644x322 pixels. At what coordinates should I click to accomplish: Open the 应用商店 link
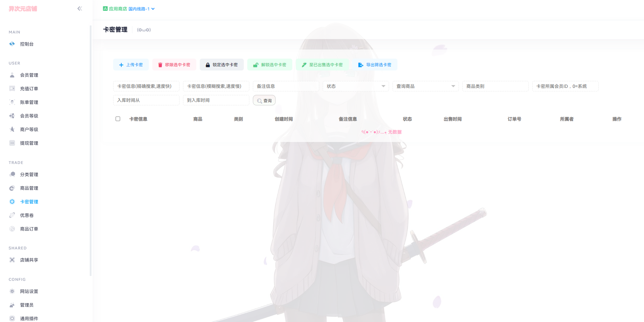click(x=115, y=9)
